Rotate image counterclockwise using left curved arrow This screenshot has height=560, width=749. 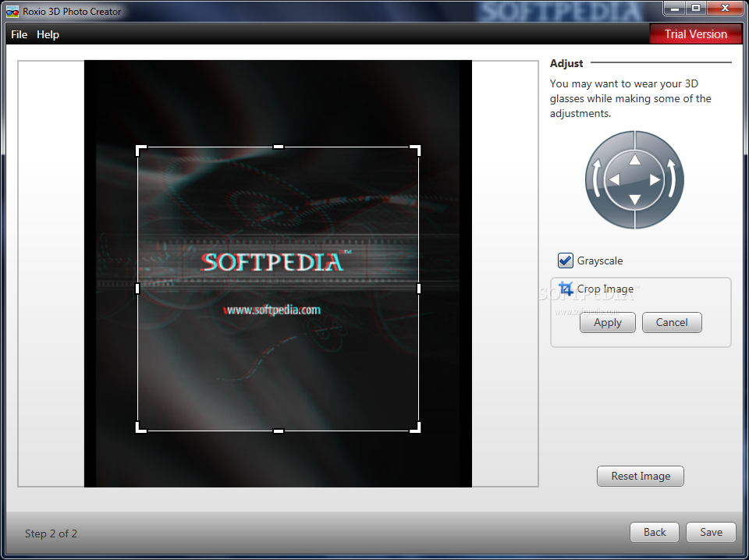click(597, 179)
